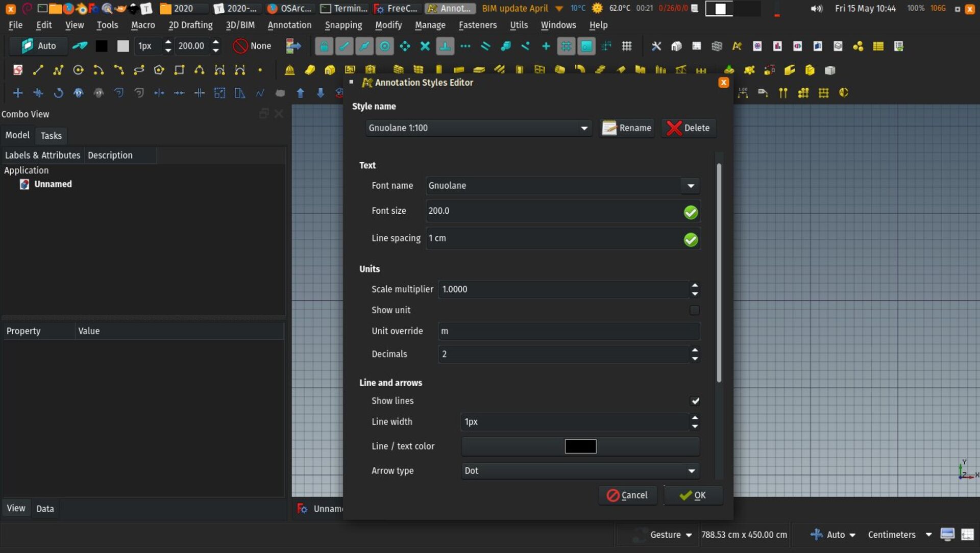Click the gray face color swatch in toolbar

(123, 46)
